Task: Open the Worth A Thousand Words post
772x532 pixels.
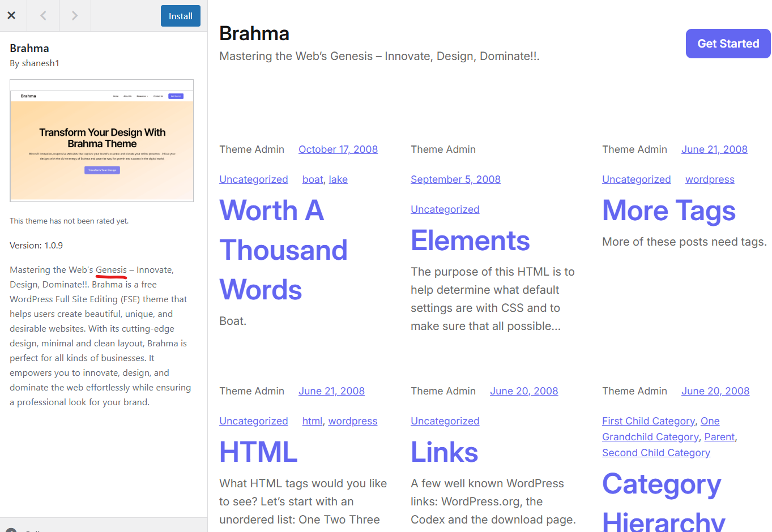Action: (283, 250)
